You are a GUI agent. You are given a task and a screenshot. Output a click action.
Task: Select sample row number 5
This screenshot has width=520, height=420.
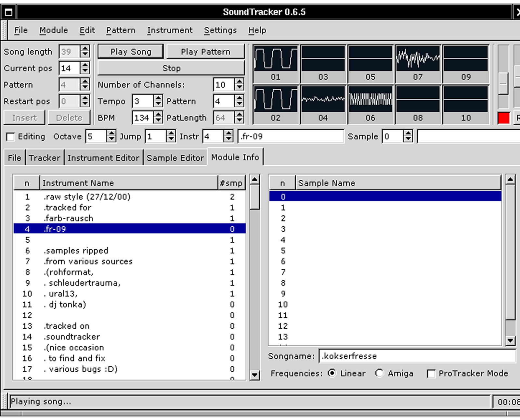pos(385,251)
